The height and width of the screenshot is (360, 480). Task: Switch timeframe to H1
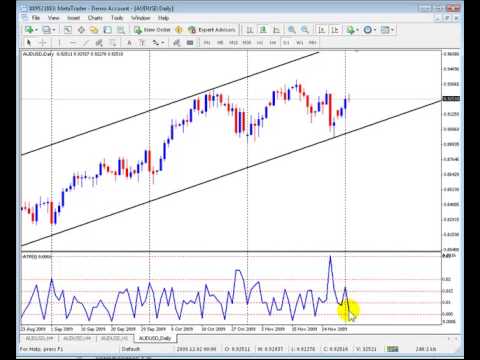(260, 43)
